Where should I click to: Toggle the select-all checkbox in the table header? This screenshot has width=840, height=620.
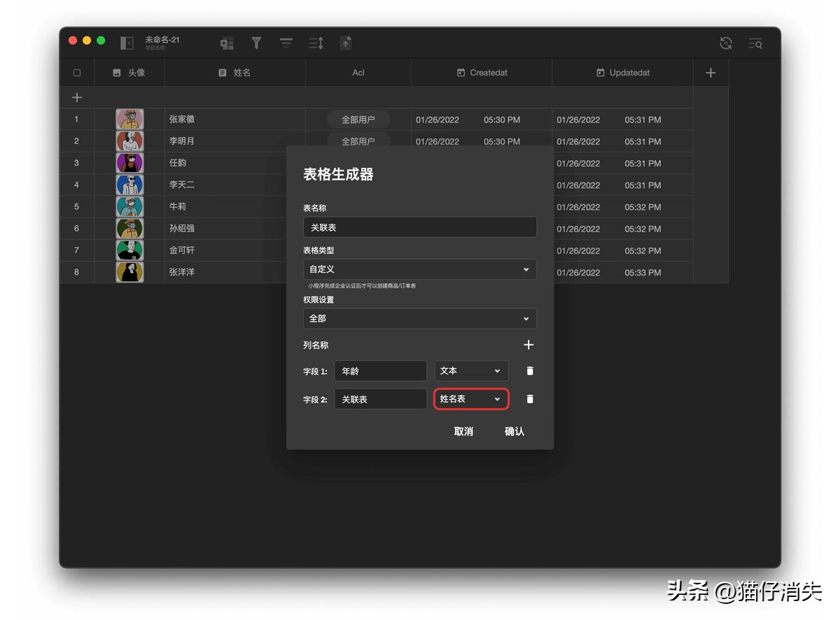click(x=77, y=72)
